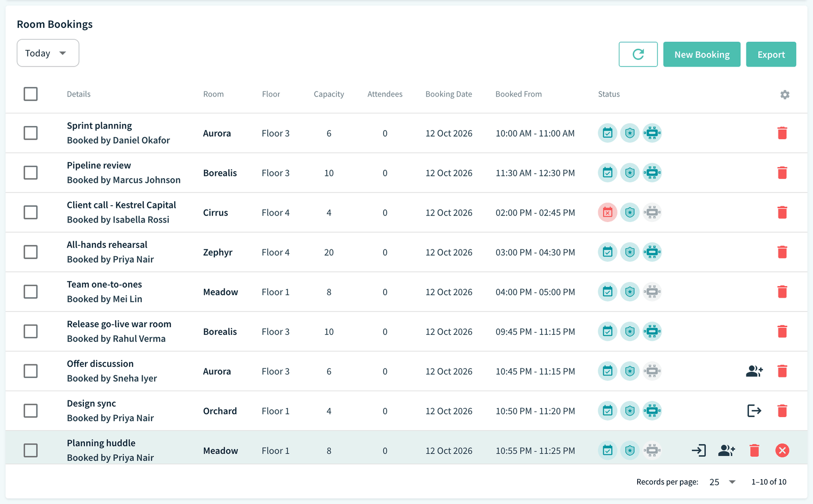Click the Zephyr room name
This screenshot has height=504, width=813.
coord(217,253)
